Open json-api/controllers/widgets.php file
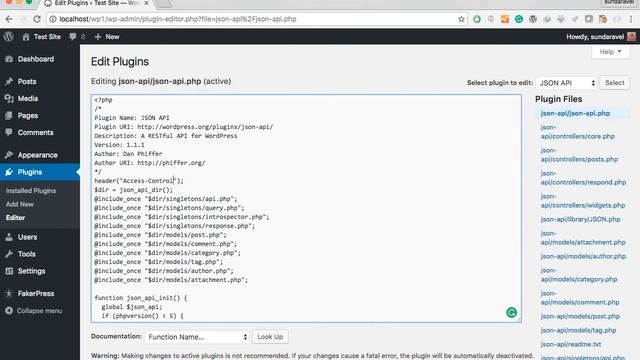Screen dimensions: 640x360 [583, 201]
